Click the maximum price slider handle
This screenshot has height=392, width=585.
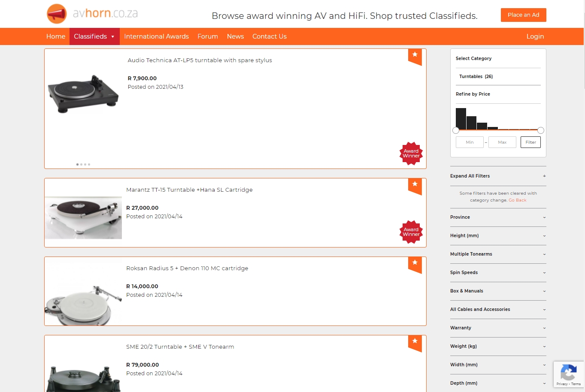pos(541,130)
